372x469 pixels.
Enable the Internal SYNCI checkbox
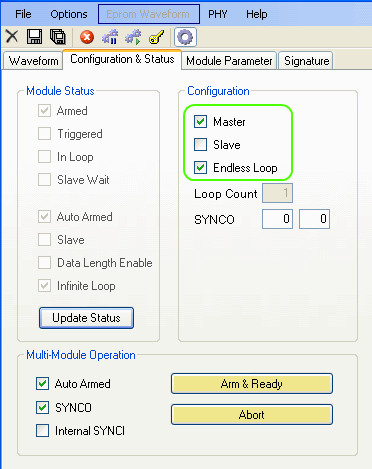(x=42, y=431)
